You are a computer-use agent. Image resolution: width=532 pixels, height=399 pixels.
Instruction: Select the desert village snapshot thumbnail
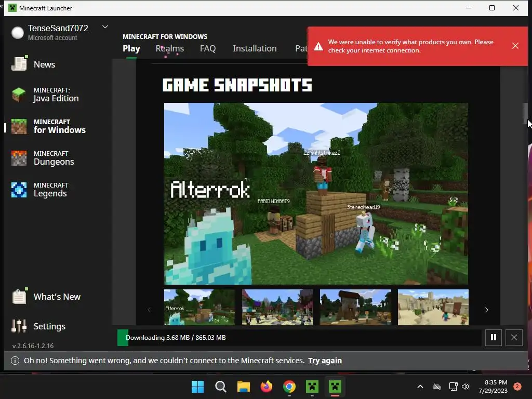pyautogui.click(x=433, y=307)
